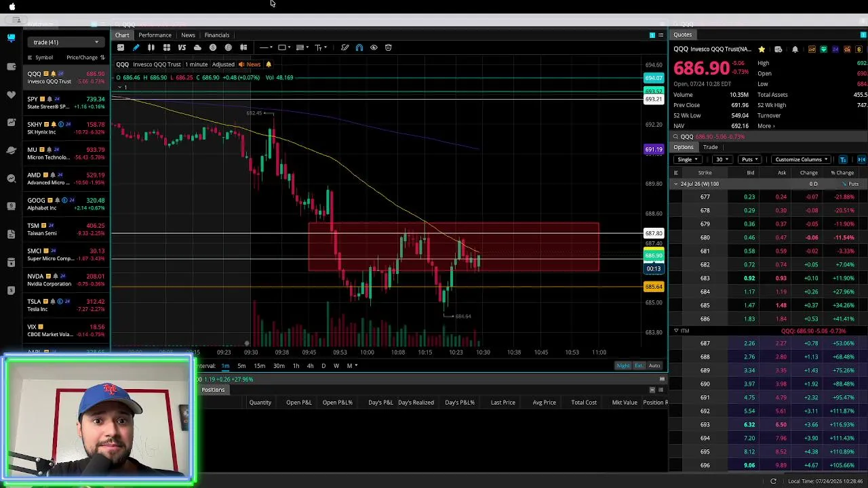868x488 pixels.
Task: Sort positions by Open P&L column
Action: tap(298, 403)
